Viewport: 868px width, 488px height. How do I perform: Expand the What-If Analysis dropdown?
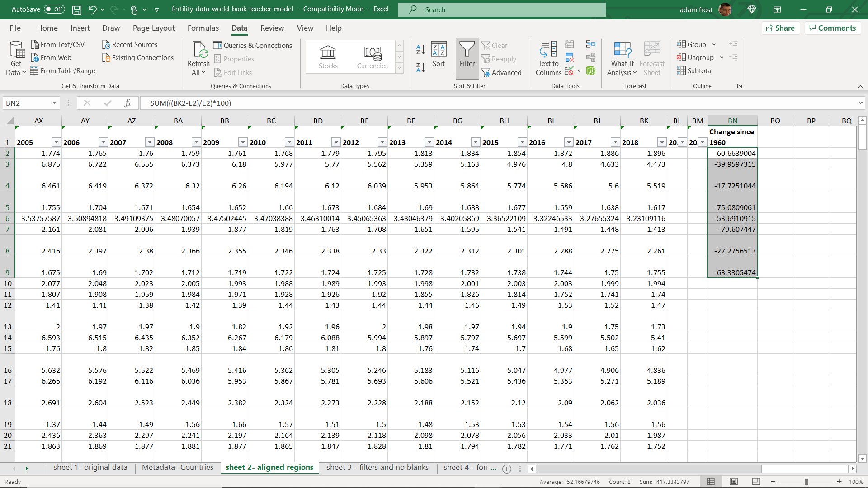click(622, 59)
